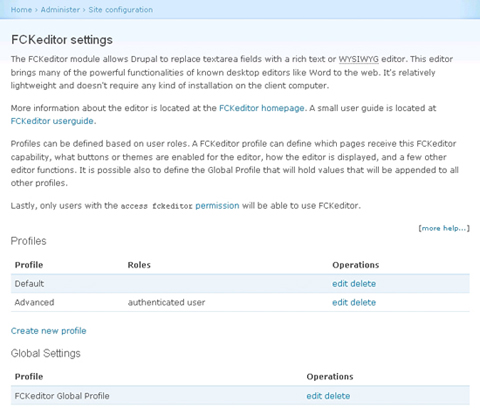Click Create new profile link
Viewport: 480px width, 415px height.
coord(49,331)
